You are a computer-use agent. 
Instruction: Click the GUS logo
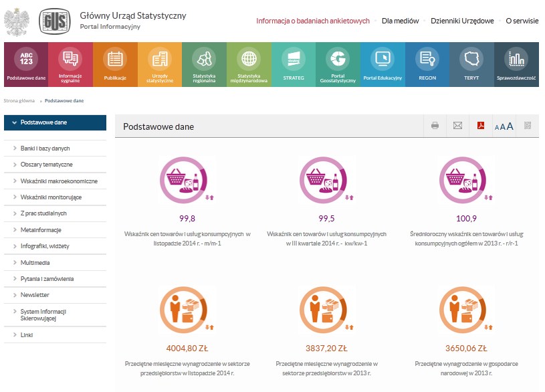click(x=53, y=22)
